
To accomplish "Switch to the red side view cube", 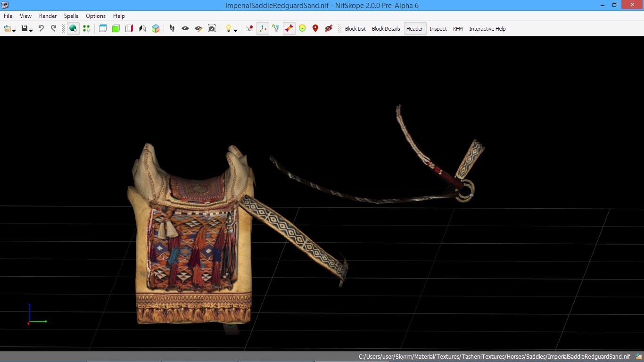I will tap(129, 28).
